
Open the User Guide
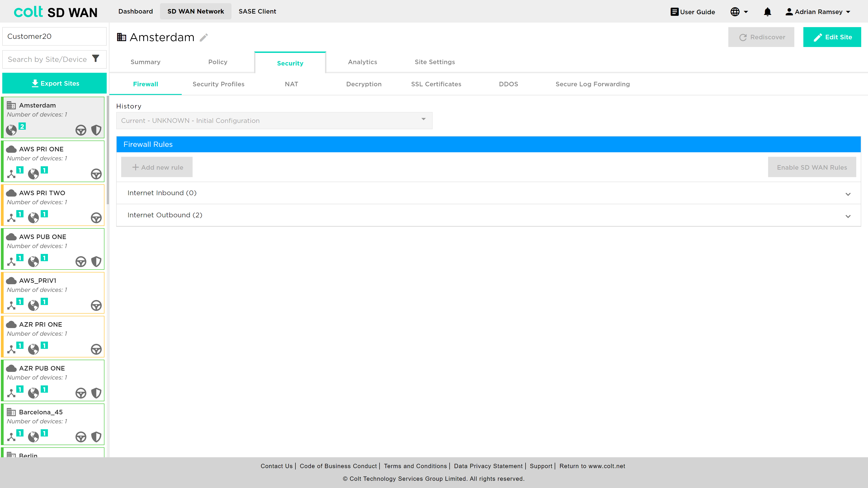[x=692, y=12]
